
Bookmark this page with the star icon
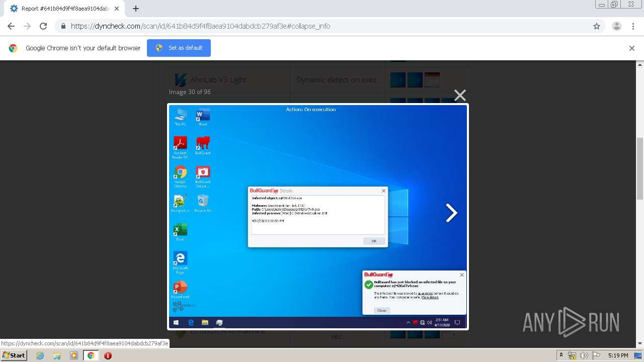(x=597, y=26)
